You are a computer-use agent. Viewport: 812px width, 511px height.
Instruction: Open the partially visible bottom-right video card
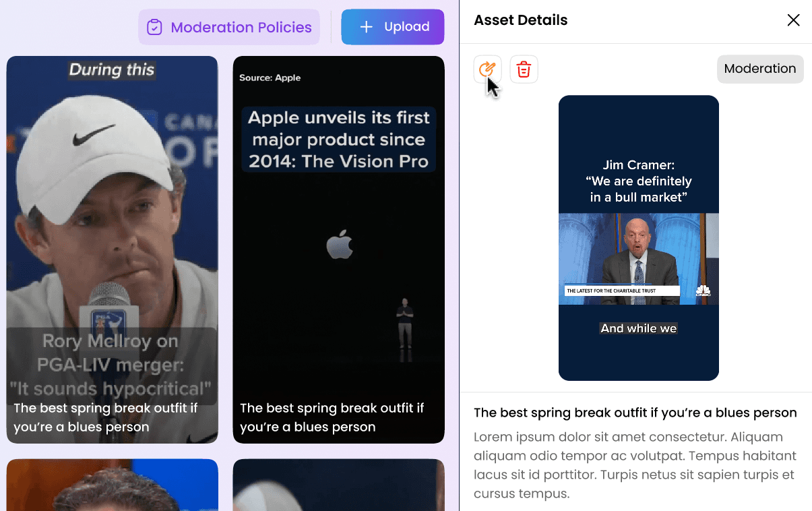(339, 485)
